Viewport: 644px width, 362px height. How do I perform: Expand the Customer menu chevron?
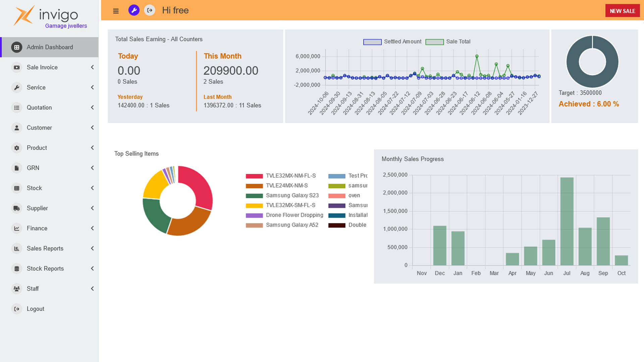tap(92, 128)
